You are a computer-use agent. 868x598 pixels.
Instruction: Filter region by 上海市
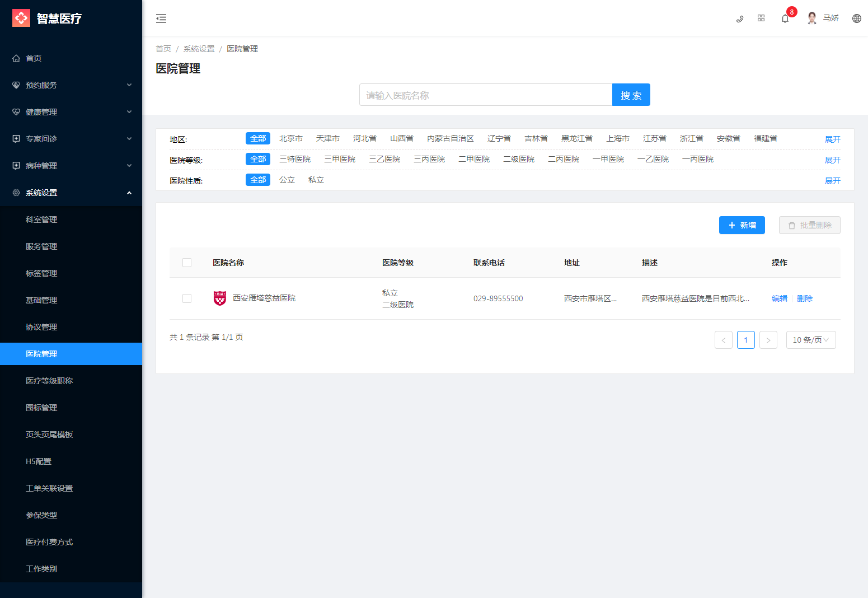(618, 138)
